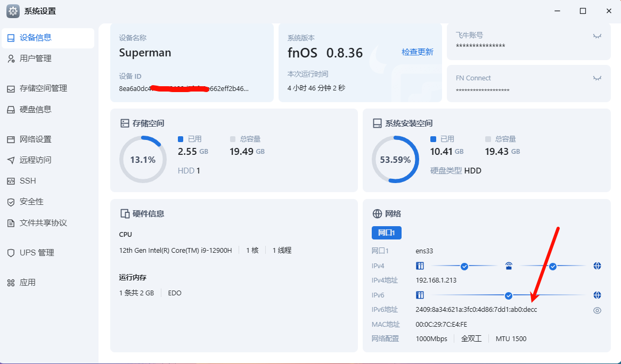Click the storage space header icon
621x364 pixels.
coord(125,123)
